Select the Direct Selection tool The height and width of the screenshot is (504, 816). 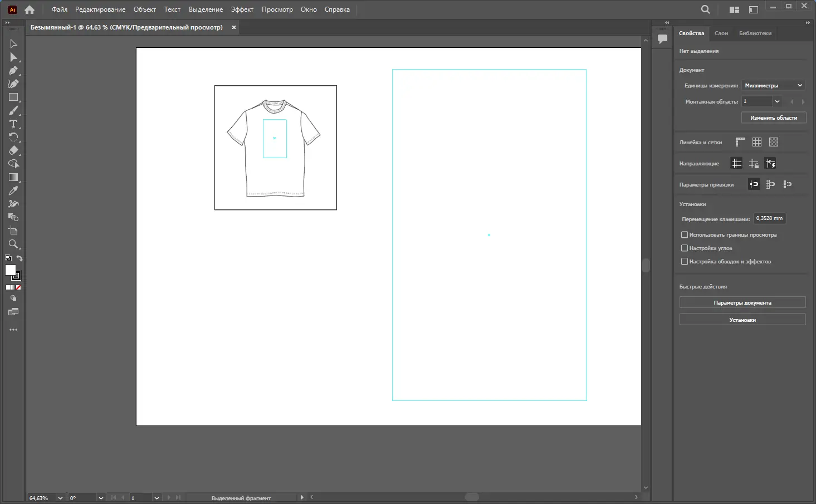click(13, 57)
